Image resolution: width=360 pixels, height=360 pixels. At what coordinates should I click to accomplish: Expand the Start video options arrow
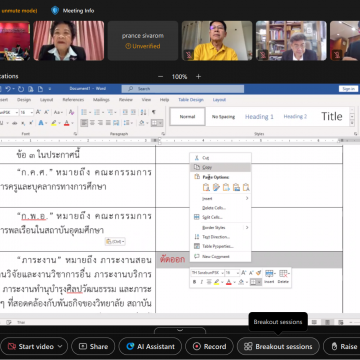pos(60,347)
